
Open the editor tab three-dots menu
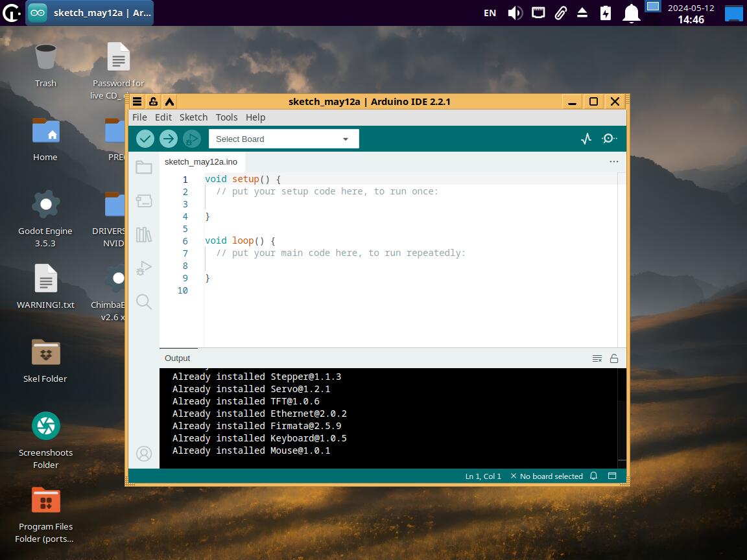point(613,161)
